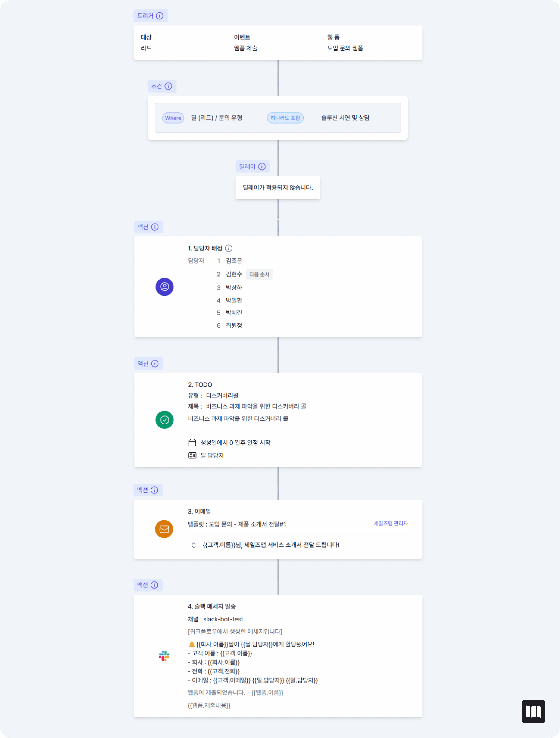Click the 액션 info icon above 담당자 배정 card
Screen dimensions: 560x738
coord(155,227)
